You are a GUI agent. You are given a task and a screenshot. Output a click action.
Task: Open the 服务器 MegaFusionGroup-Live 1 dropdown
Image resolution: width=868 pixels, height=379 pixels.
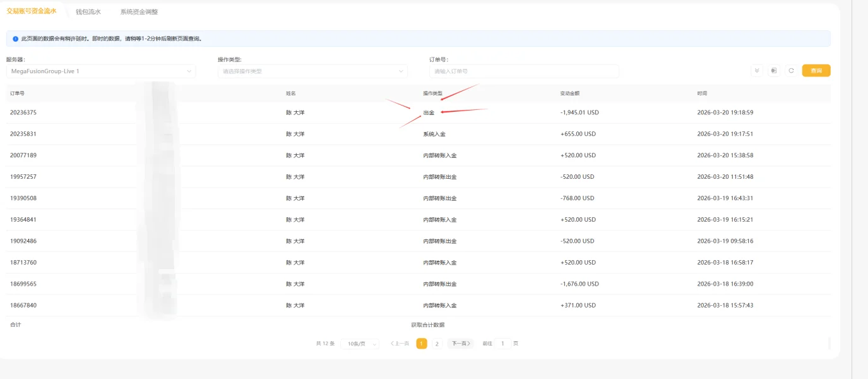point(101,71)
